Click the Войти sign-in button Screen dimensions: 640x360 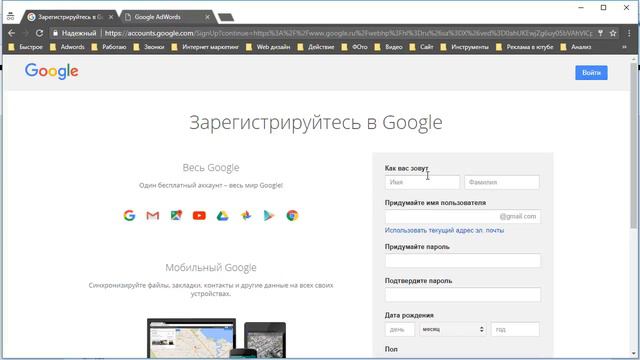(x=591, y=73)
